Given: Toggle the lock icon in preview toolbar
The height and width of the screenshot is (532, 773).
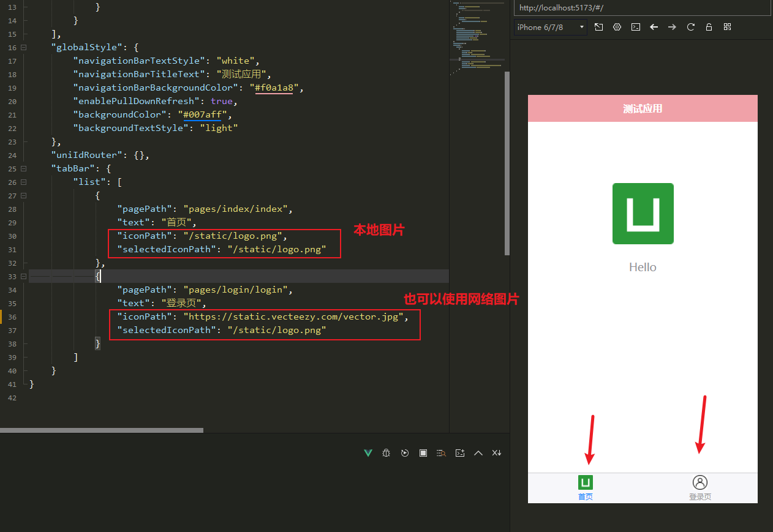Looking at the screenshot, I should pos(709,27).
